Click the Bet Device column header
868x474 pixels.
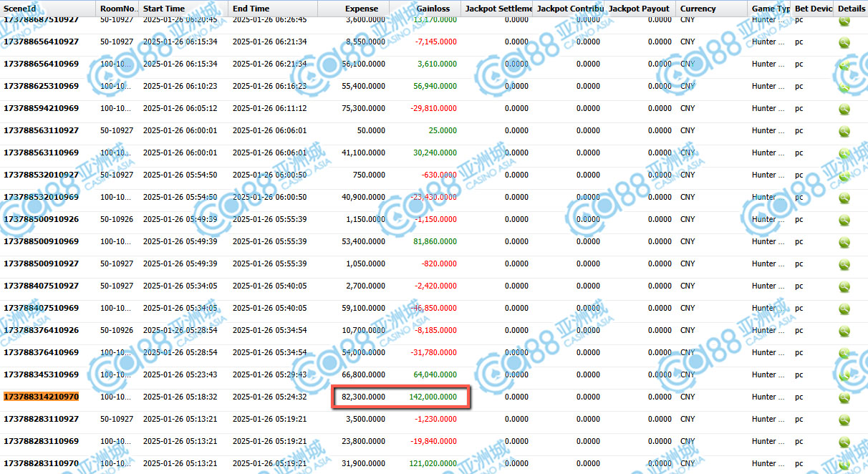(812, 9)
